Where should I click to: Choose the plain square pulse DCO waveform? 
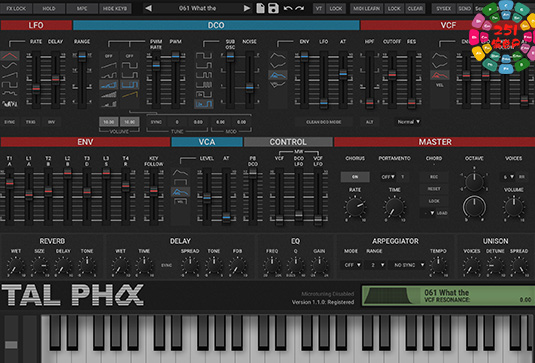[x=130, y=66]
